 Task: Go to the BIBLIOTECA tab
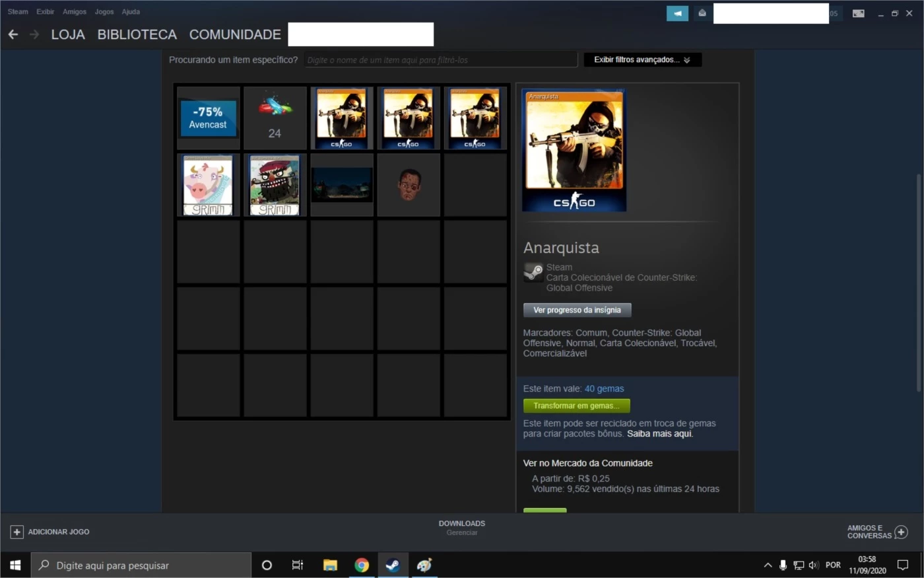click(x=137, y=34)
